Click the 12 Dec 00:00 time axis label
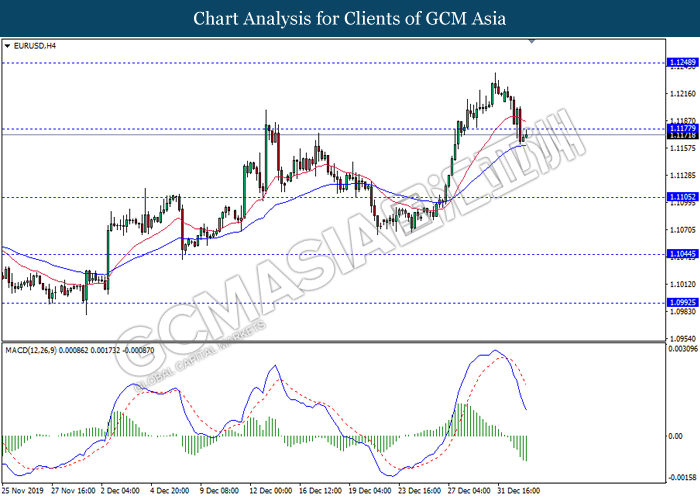The image size is (700, 500). coord(271,491)
